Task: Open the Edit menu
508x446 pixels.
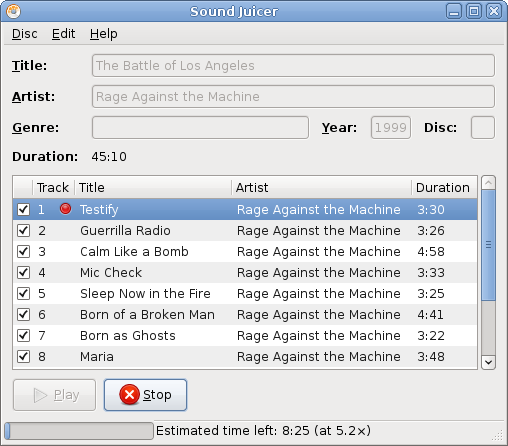Action: tap(63, 34)
